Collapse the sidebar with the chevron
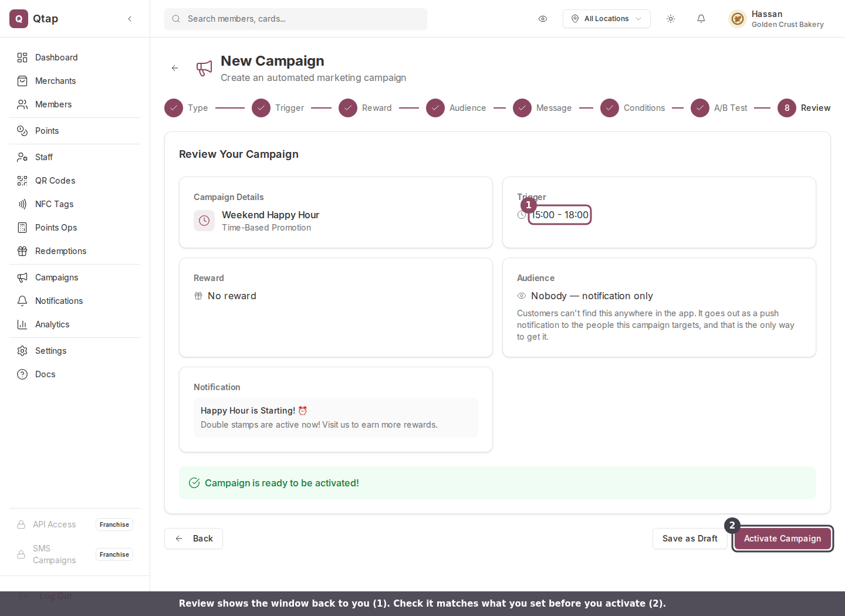This screenshot has width=845, height=616. pos(130,19)
